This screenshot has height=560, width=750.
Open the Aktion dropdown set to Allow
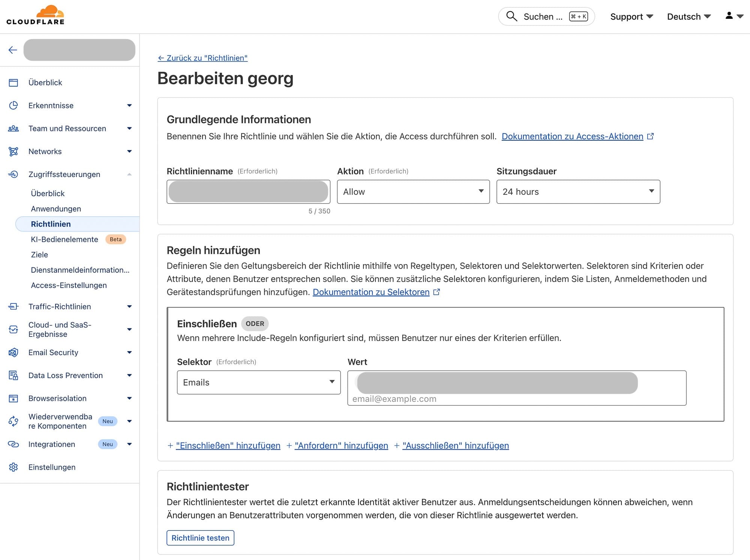pyautogui.click(x=413, y=192)
